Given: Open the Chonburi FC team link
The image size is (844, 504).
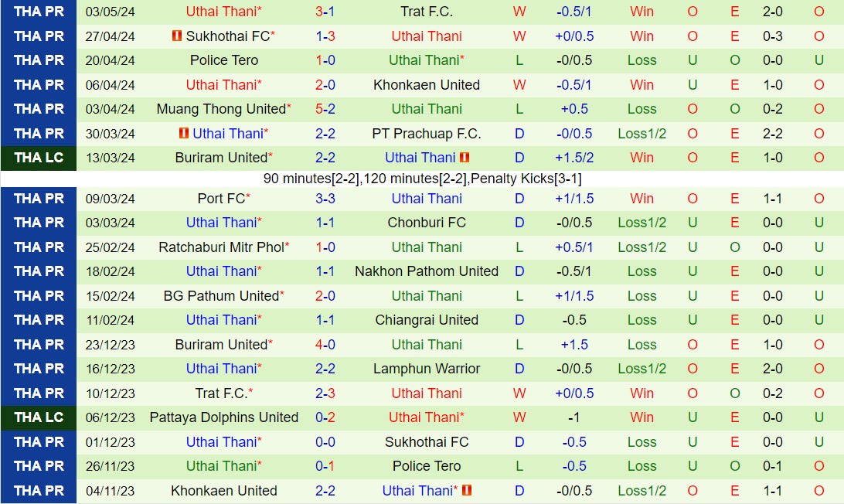Looking at the screenshot, I should pyautogui.click(x=427, y=223).
